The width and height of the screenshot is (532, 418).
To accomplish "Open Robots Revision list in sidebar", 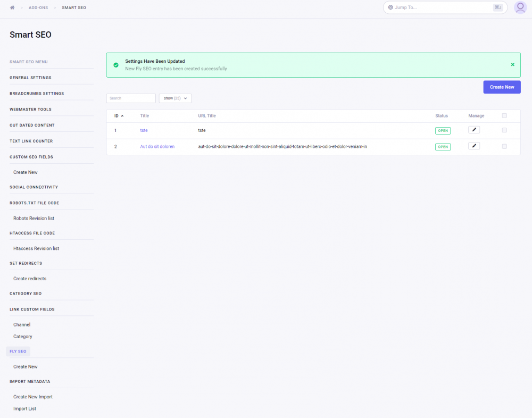I will tap(34, 218).
